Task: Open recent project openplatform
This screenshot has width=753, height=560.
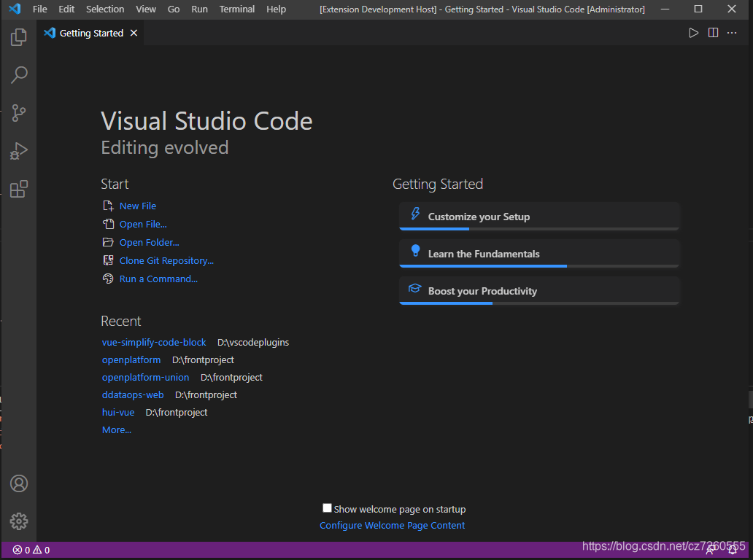Action: coord(131,360)
